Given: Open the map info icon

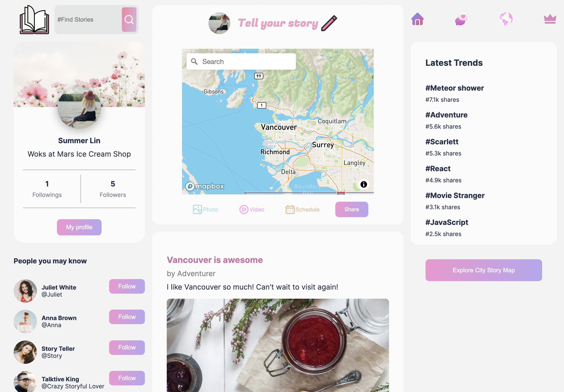Looking at the screenshot, I should pos(364,184).
